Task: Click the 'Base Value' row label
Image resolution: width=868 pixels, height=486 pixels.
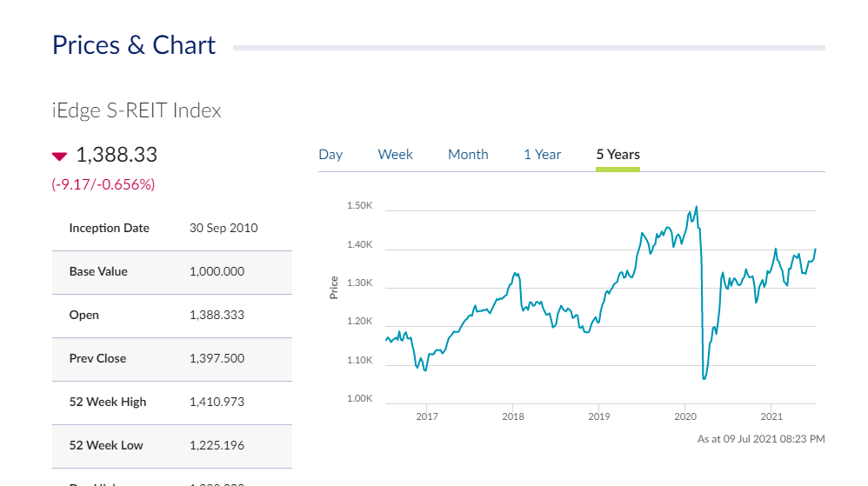Action: pyautogui.click(x=98, y=271)
